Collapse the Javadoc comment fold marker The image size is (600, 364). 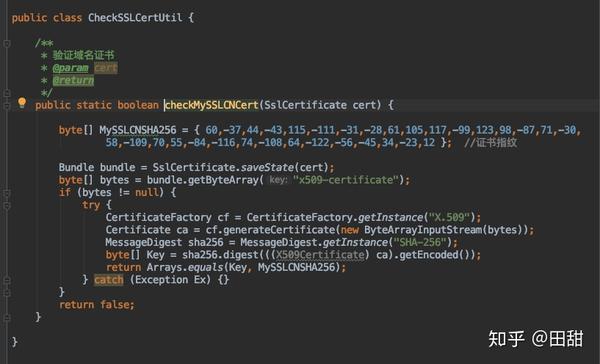click(x=7, y=44)
